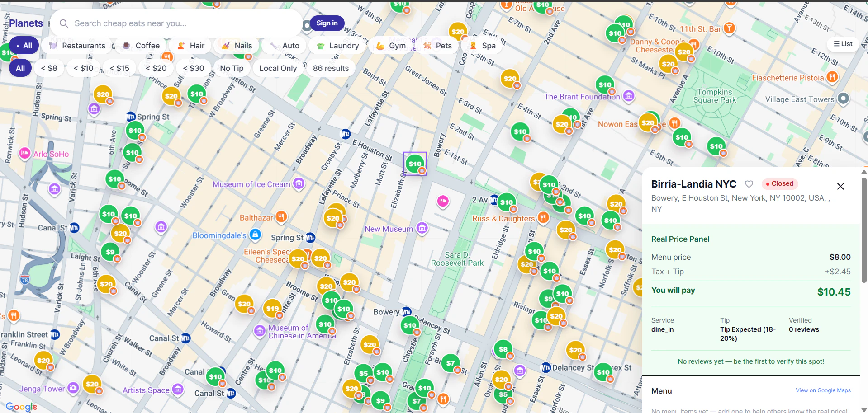Click the I-78 highway shield icon

pyautogui.click(x=25, y=280)
